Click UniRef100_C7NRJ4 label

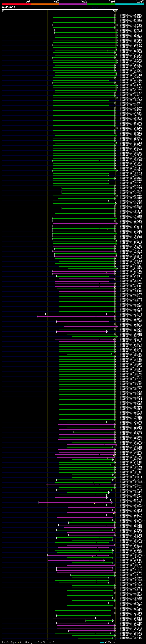click(131, 314)
